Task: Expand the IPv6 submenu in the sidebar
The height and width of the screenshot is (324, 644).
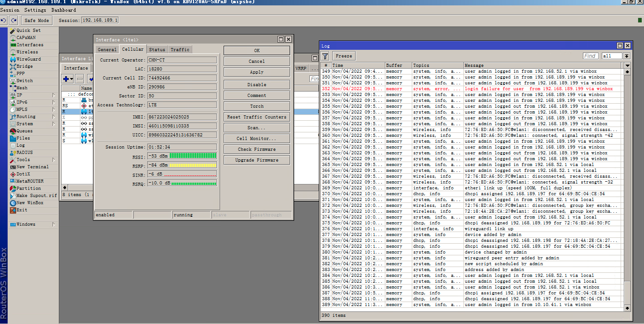Action: [54, 102]
